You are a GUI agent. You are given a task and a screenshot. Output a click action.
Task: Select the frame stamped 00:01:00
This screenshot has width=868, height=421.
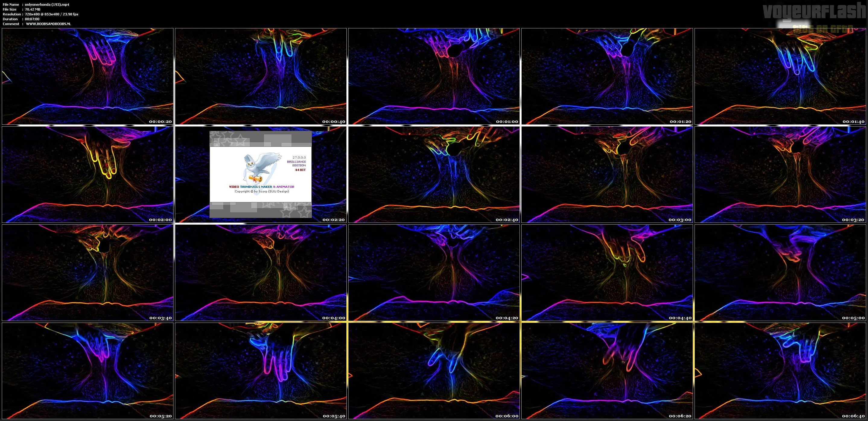click(x=434, y=76)
